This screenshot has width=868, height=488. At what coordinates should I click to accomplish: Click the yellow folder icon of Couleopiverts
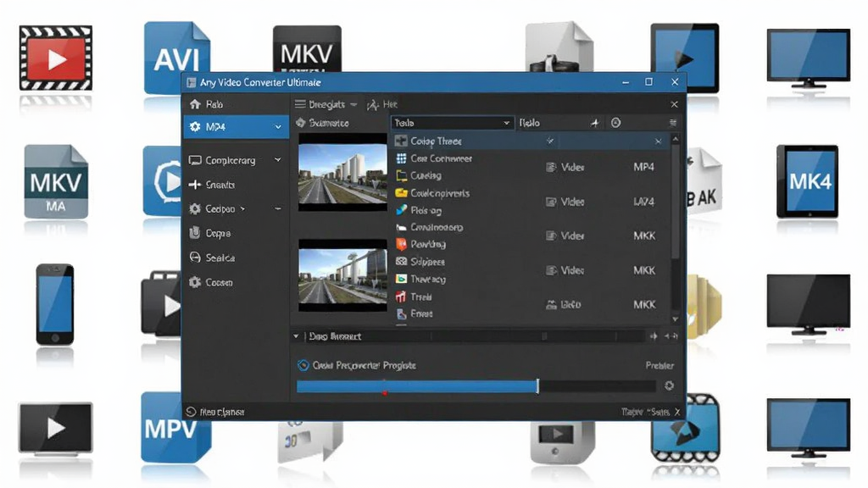tap(401, 193)
